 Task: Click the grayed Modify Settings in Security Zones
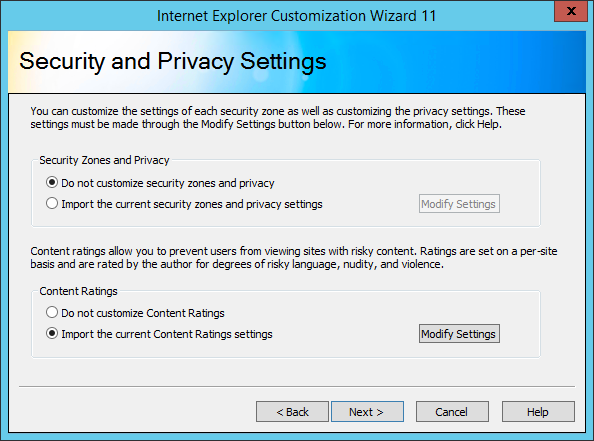click(459, 204)
